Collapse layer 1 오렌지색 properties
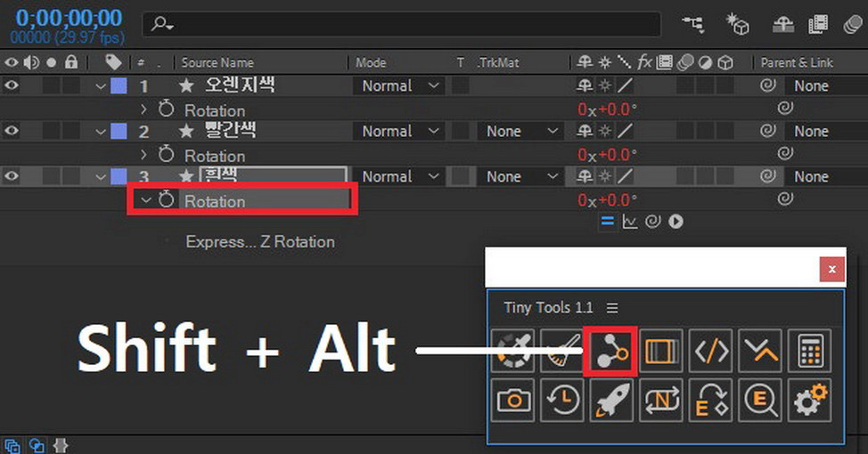This screenshot has height=454, width=868. [100, 86]
